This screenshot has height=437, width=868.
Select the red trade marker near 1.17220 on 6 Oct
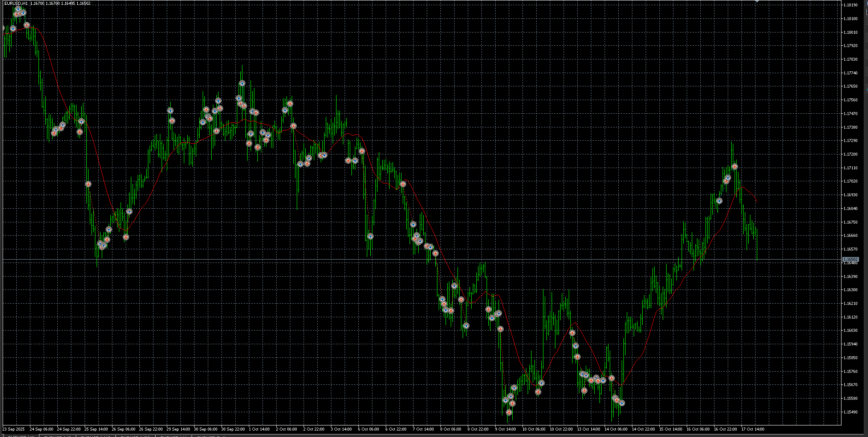[362, 151]
